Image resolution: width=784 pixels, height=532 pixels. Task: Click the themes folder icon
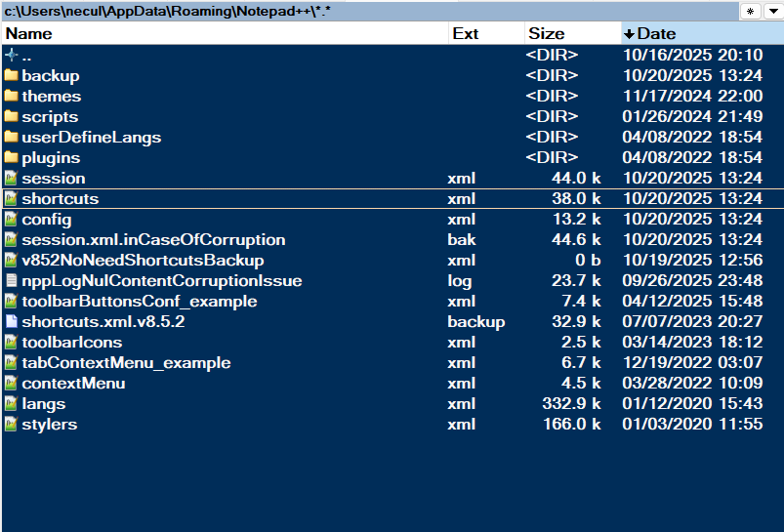coord(11,96)
